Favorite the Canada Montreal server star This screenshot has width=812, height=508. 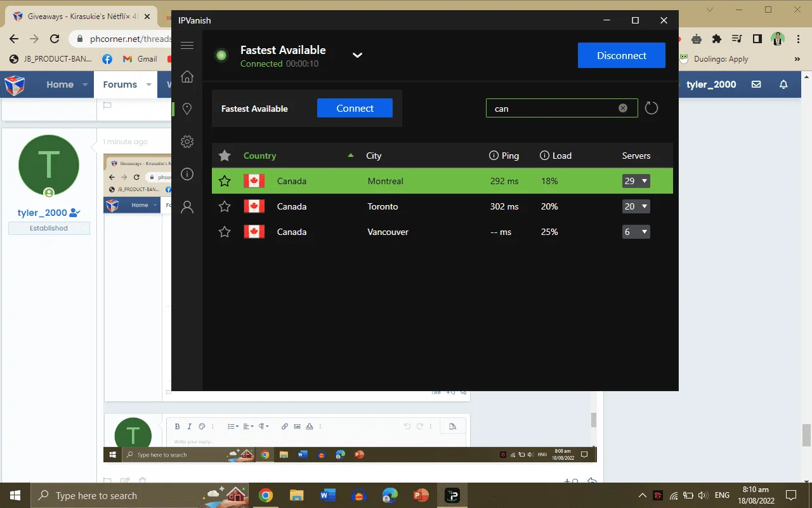[x=225, y=181]
